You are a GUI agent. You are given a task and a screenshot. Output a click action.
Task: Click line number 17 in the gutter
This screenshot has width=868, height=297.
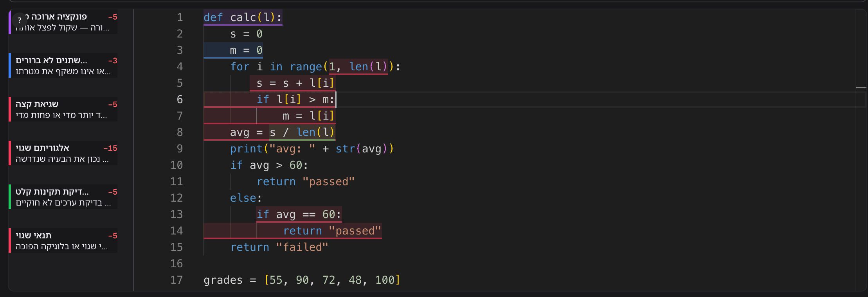coord(176,280)
